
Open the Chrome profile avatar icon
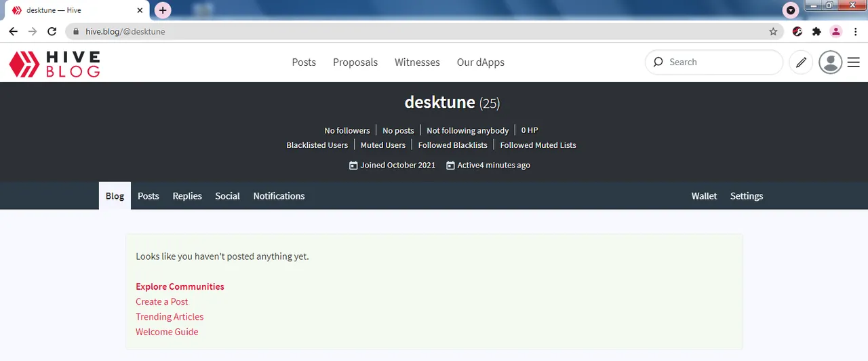point(835,31)
